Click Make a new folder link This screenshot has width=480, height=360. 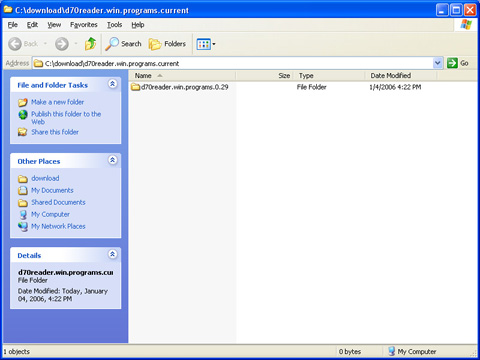(57, 102)
